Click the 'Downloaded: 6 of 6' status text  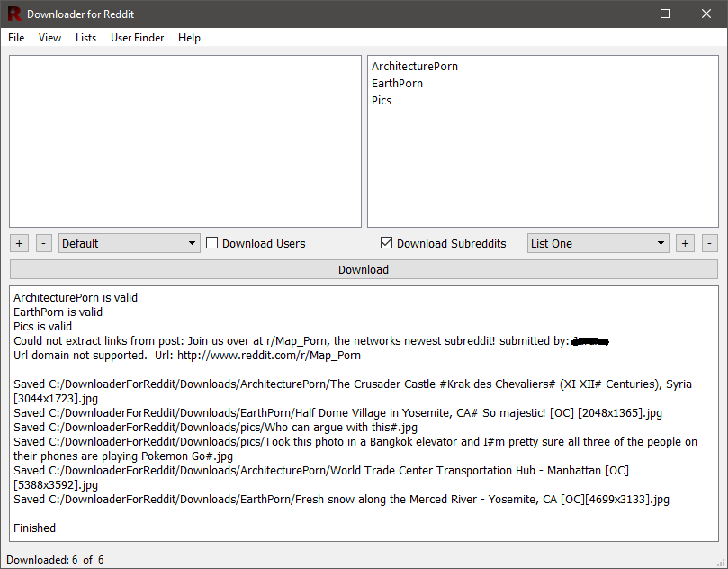[x=55, y=560]
